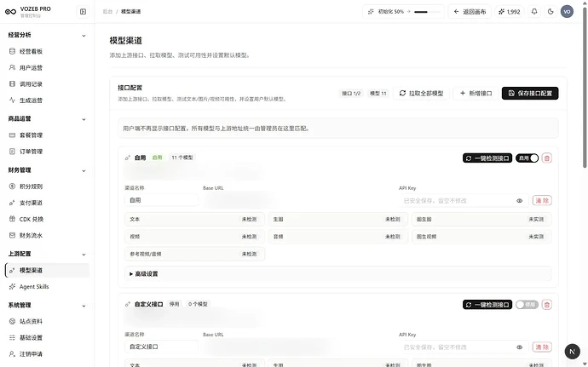Open notifications bell icon
588x367 pixels.
534,12
